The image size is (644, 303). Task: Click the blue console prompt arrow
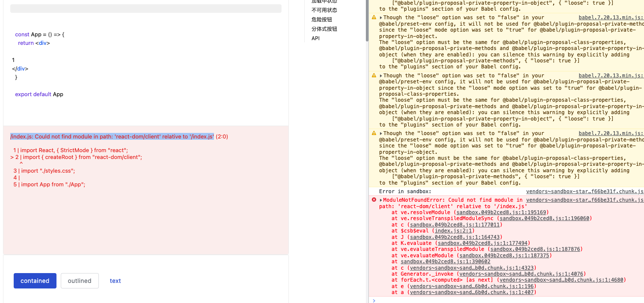[374, 300]
